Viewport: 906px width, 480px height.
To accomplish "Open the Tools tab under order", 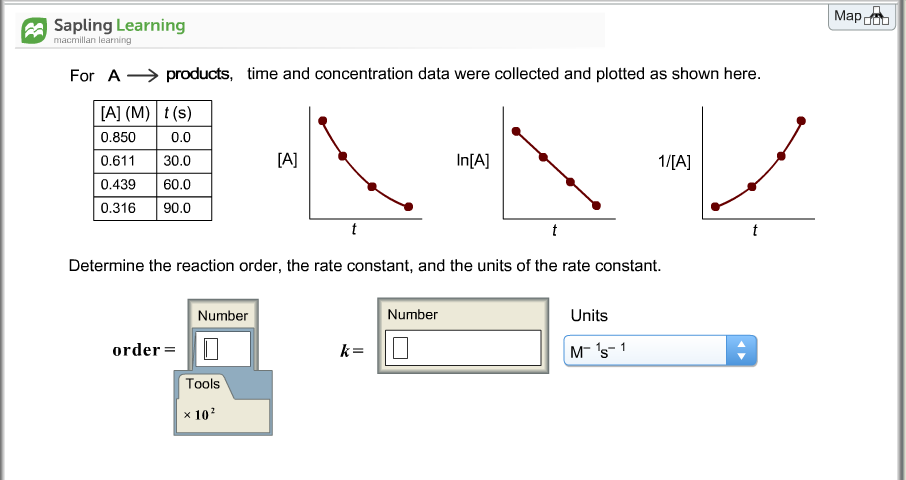I will click(x=203, y=384).
